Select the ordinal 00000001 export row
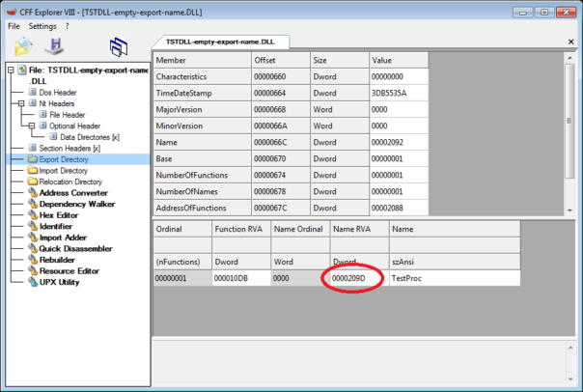The image size is (583, 392). pos(182,278)
